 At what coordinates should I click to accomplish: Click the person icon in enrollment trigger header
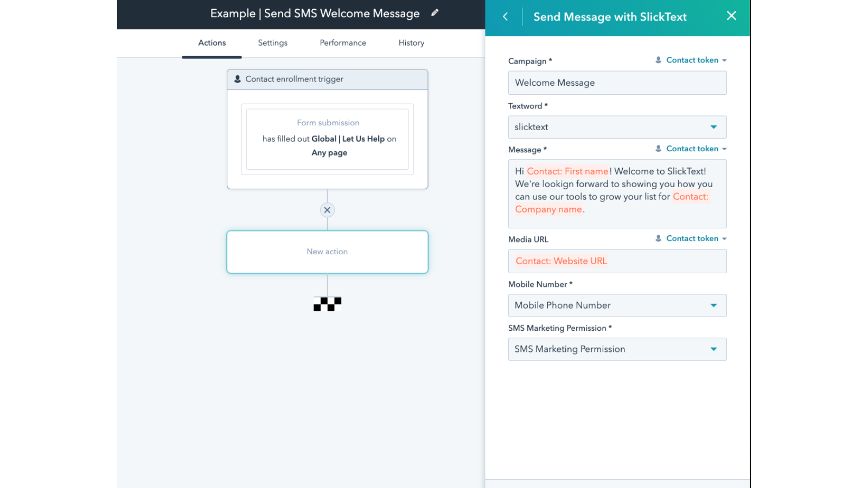[238, 79]
